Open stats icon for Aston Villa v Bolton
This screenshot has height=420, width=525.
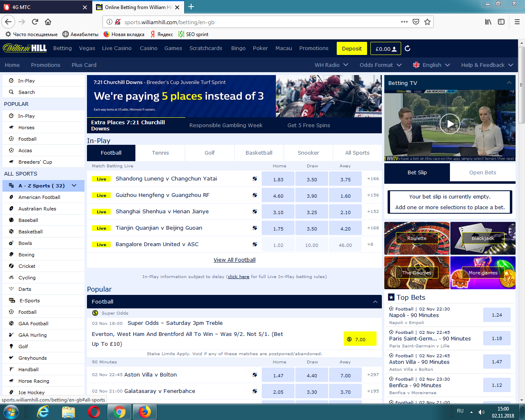pyautogui.click(x=255, y=375)
